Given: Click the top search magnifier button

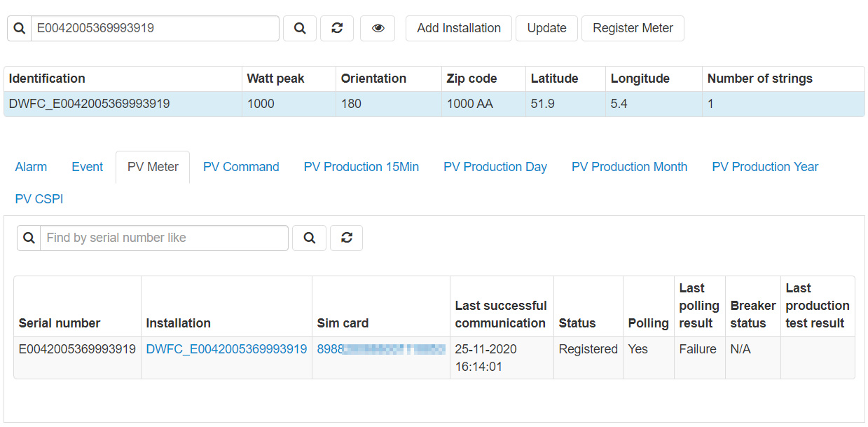Looking at the screenshot, I should (x=300, y=28).
